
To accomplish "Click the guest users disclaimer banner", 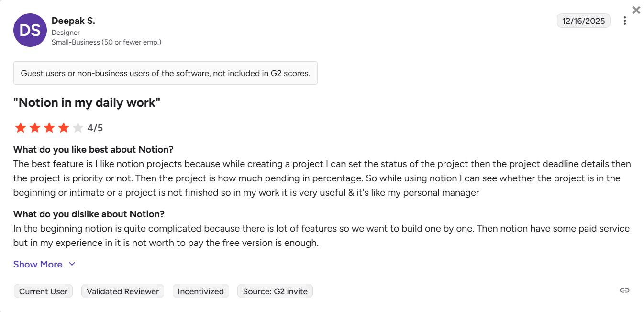I will [x=166, y=73].
